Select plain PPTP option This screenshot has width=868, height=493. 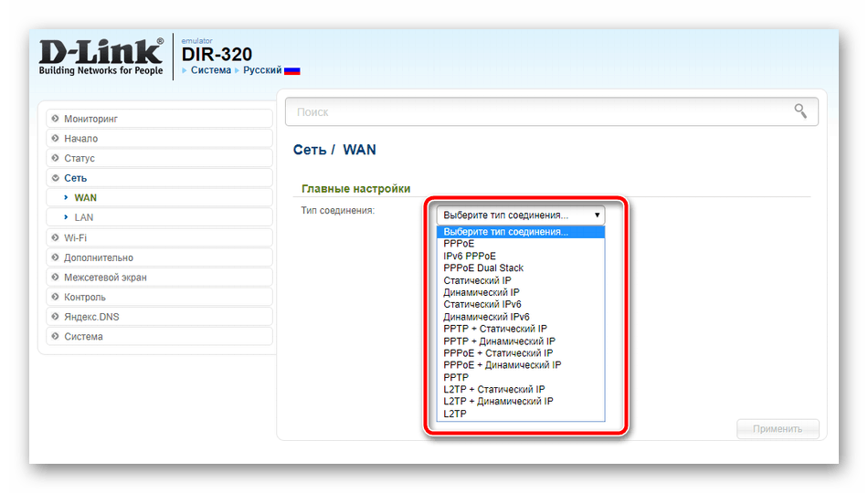tap(521, 377)
